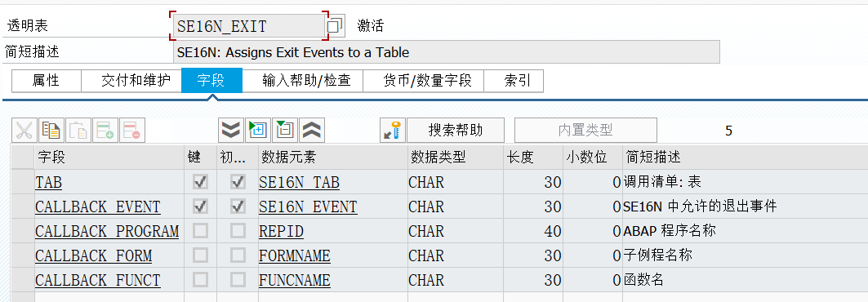Click the key fields icon

click(x=393, y=131)
